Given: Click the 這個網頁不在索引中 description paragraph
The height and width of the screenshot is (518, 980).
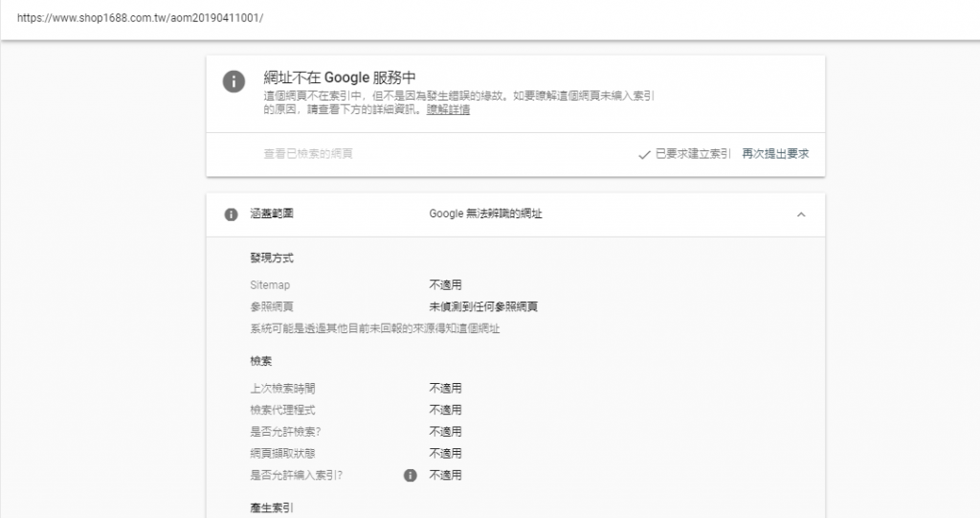Looking at the screenshot, I should 458,102.
